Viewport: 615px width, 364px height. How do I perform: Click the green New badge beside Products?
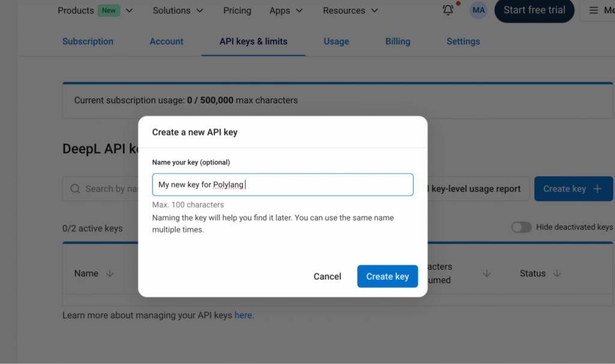point(108,10)
